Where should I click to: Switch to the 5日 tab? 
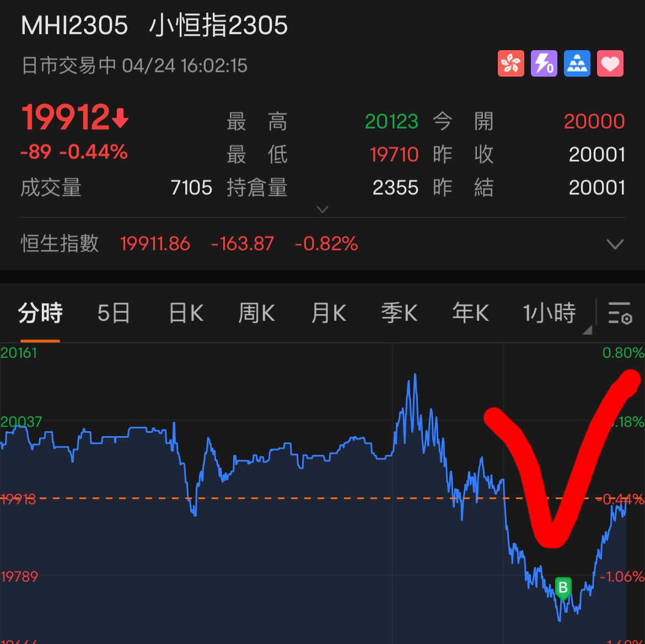(x=114, y=313)
